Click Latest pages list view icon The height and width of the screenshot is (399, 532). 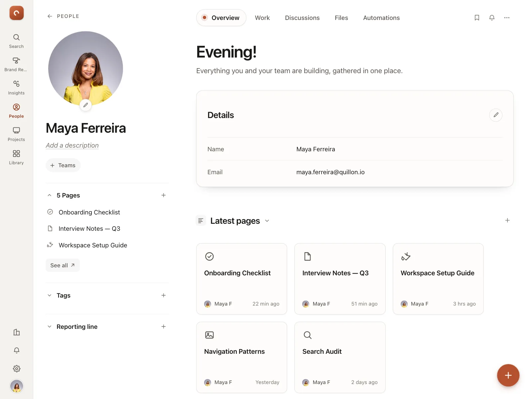click(x=200, y=220)
